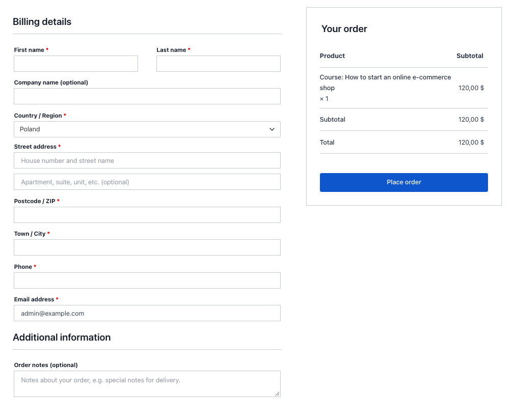The image size is (514, 420).
Task: Click the Order notes resize handle
Action: (277, 394)
